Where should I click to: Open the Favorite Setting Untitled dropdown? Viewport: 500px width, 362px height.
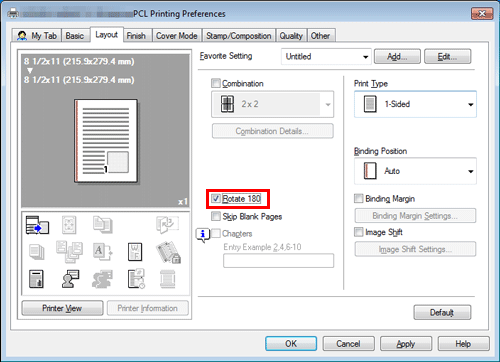click(x=326, y=56)
